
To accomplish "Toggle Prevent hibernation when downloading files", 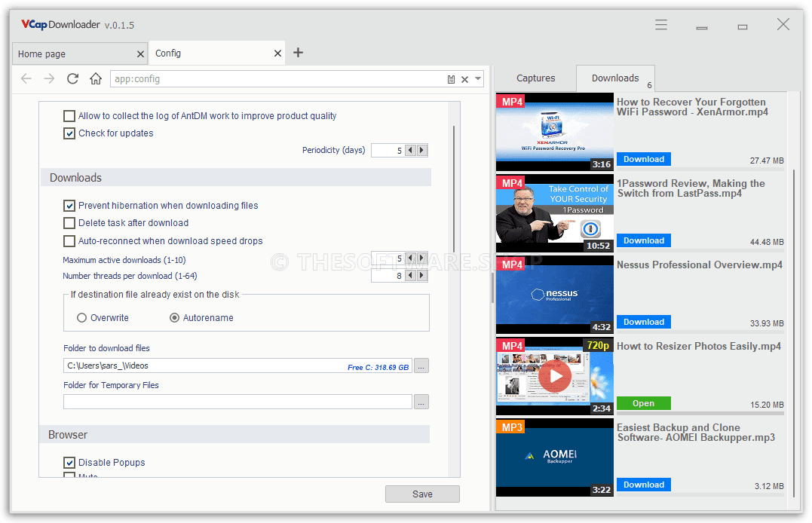I will (x=69, y=206).
